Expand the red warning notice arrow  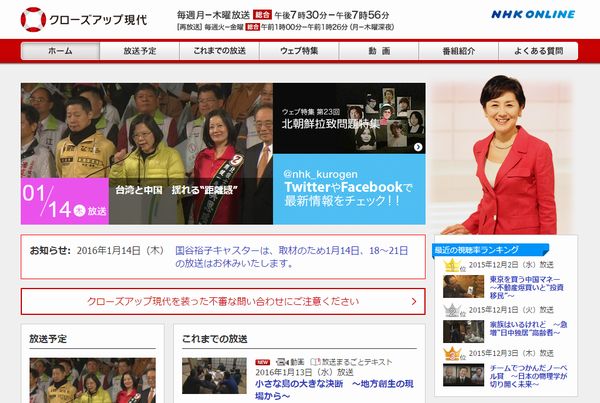(x=413, y=300)
